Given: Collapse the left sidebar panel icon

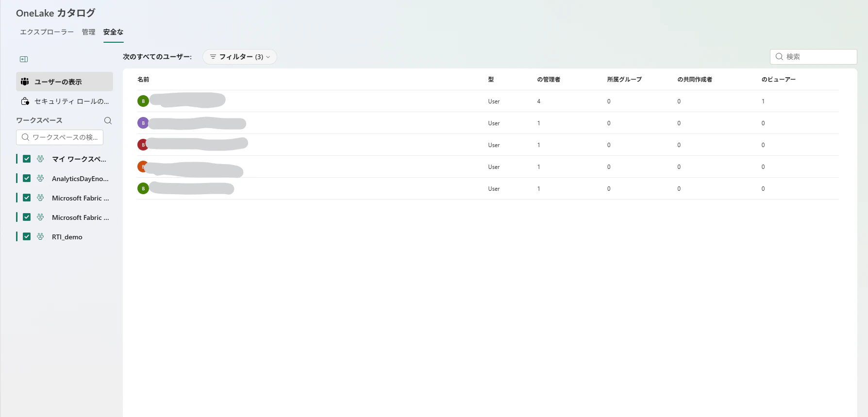Looking at the screenshot, I should point(24,59).
